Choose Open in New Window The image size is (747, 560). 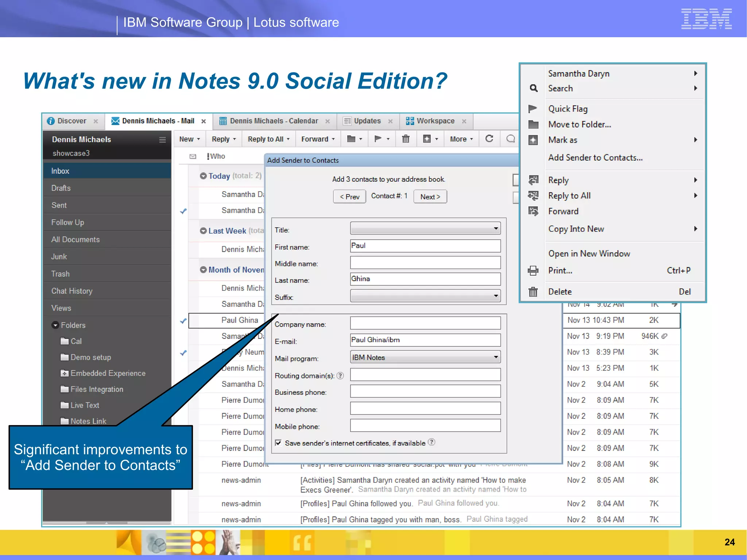click(x=589, y=254)
